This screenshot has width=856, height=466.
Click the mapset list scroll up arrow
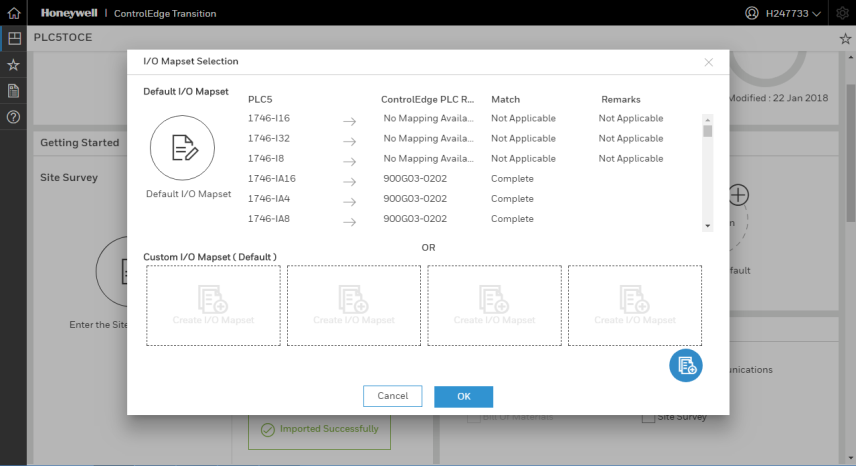[x=708, y=120]
